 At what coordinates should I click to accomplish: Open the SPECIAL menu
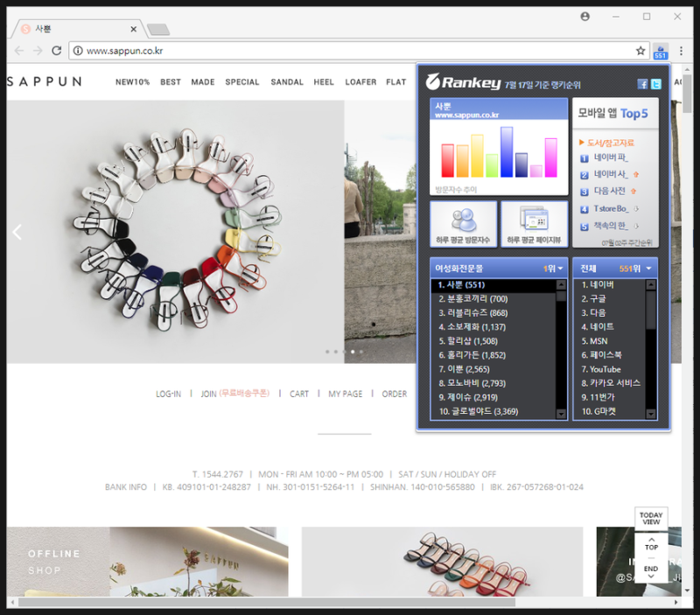click(x=242, y=82)
